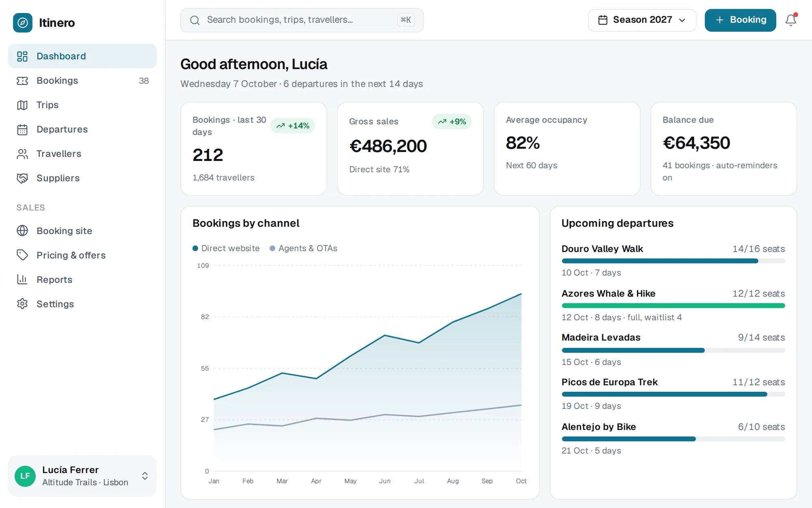
Task: Toggle Agents & OTAs series in legend
Action: point(304,248)
